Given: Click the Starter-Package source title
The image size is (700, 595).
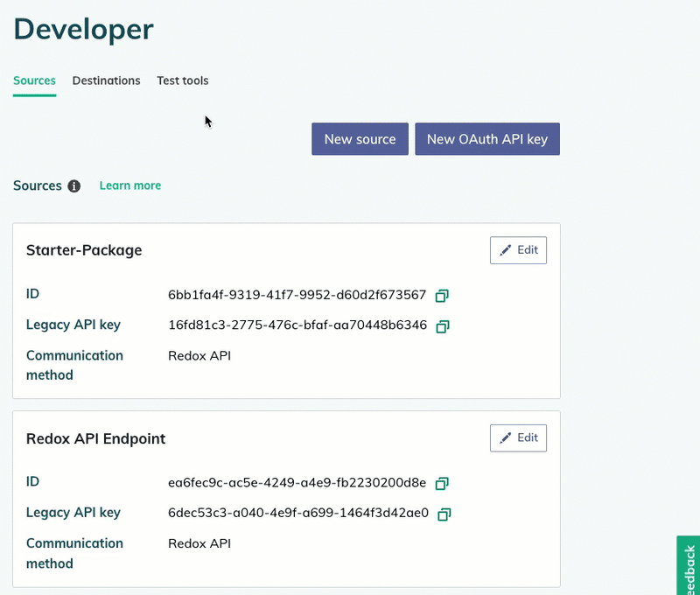Looking at the screenshot, I should pos(84,250).
